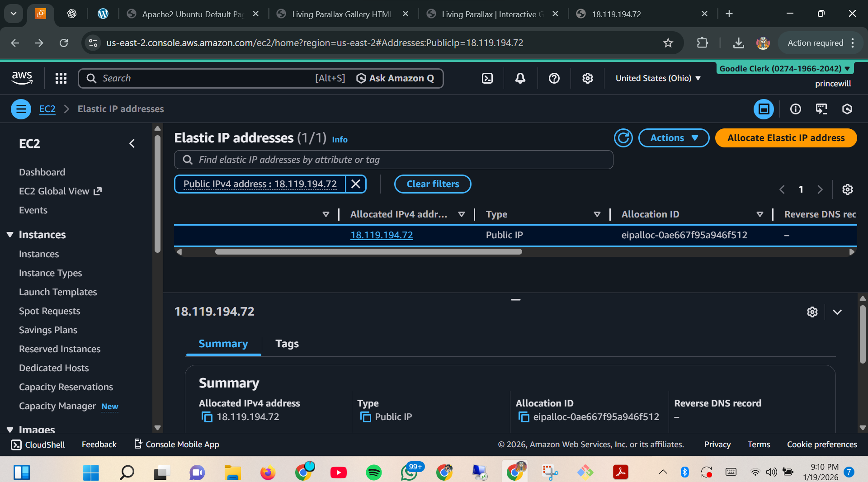
Task: Copy the Type value Public IP
Action: coord(365,417)
